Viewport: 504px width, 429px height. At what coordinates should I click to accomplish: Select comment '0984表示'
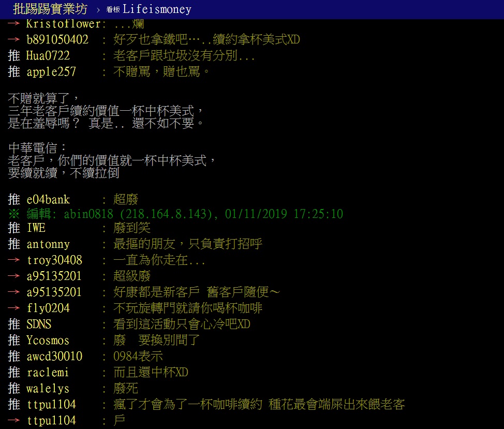click(x=138, y=357)
